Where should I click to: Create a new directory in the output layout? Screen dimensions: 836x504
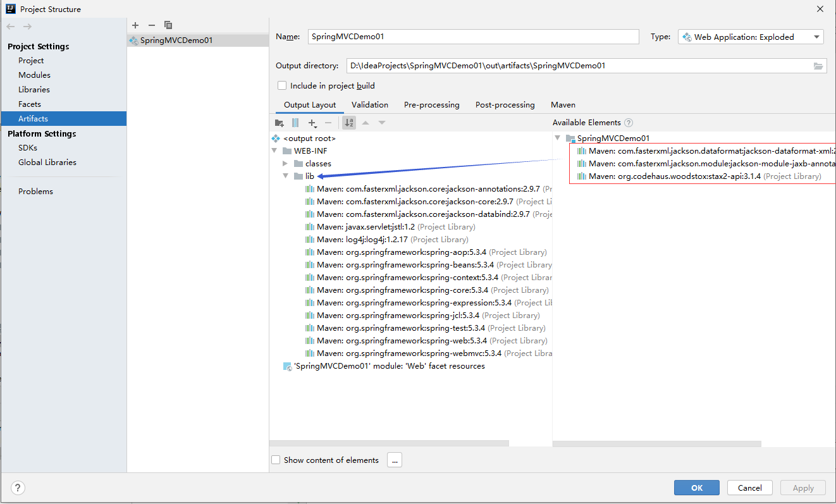point(280,123)
